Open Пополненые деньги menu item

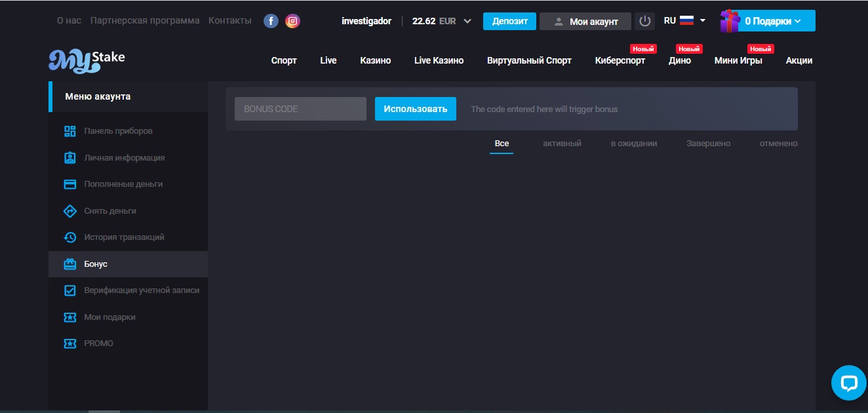pos(128,184)
